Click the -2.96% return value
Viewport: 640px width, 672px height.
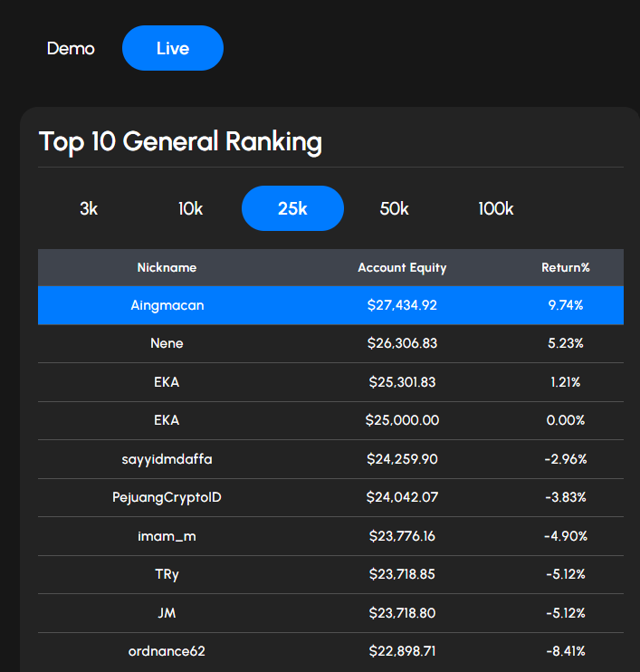566,459
